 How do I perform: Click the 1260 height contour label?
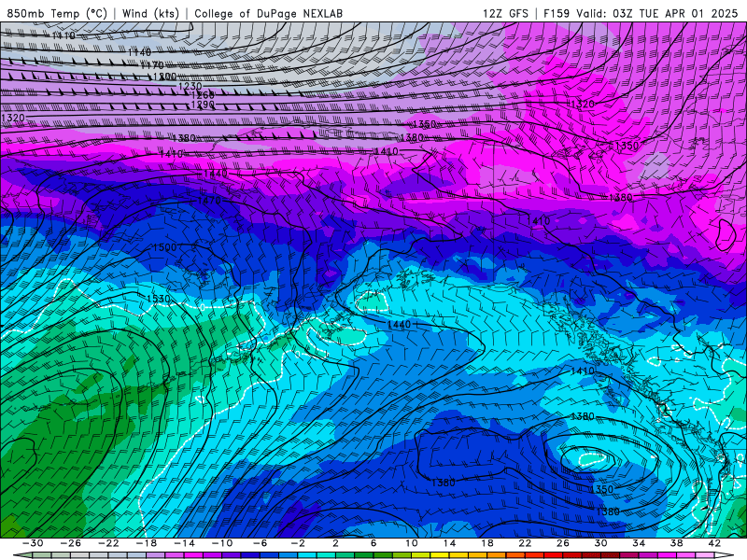[203, 95]
